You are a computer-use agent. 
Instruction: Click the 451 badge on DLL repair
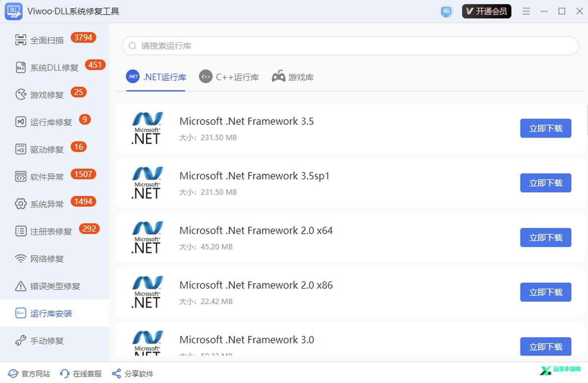[95, 65]
